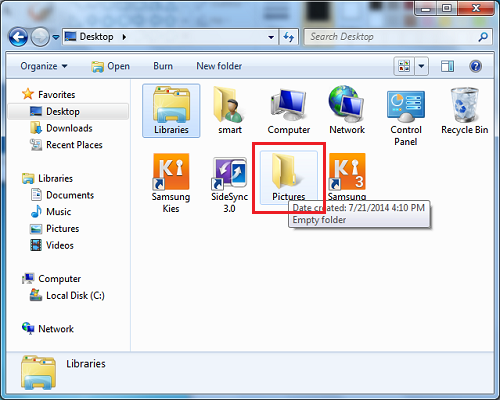Click the New folder button
The height and width of the screenshot is (401, 501).
[219, 66]
